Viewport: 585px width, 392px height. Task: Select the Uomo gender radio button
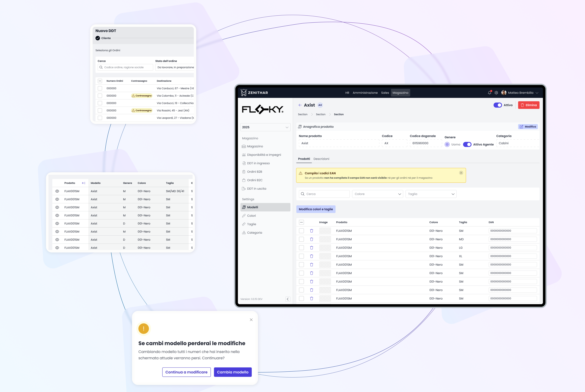pos(447,145)
